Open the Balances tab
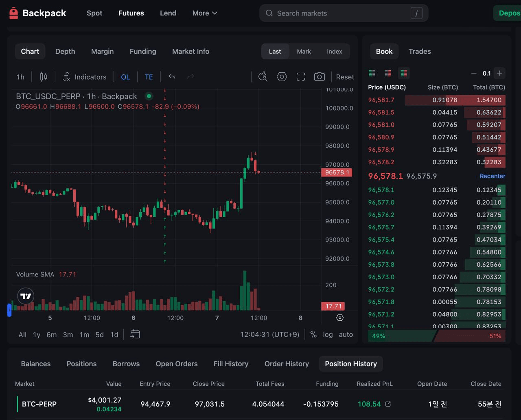521x420 pixels. 36,363
